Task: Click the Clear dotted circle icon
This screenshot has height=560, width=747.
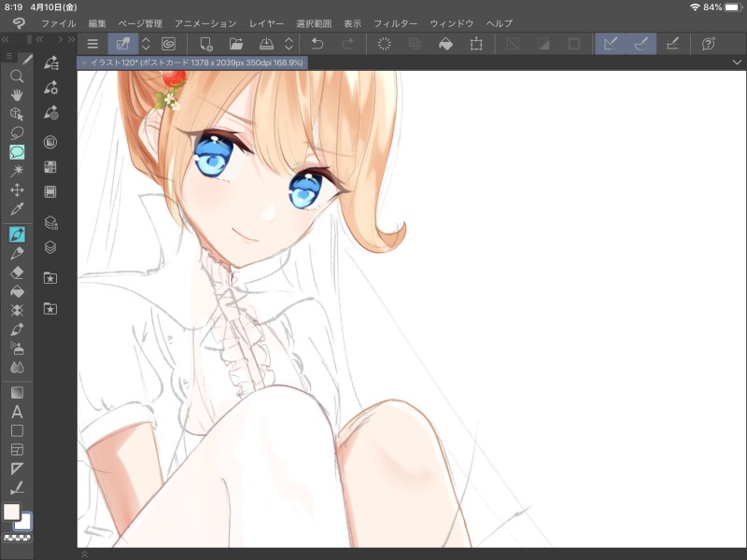Action: click(x=384, y=44)
